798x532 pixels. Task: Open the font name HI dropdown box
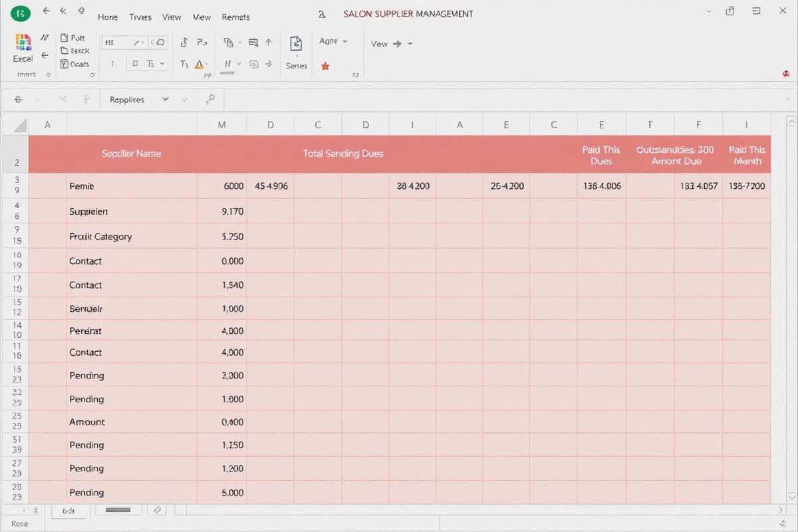coord(124,43)
